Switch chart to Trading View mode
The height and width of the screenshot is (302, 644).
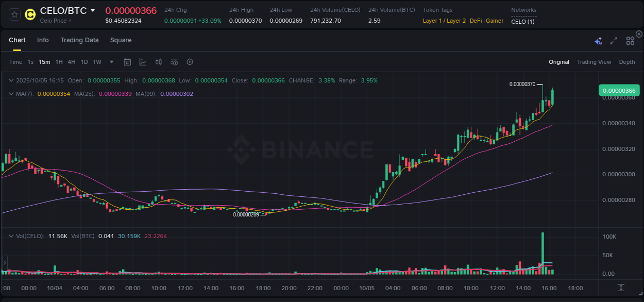click(x=594, y=62)
